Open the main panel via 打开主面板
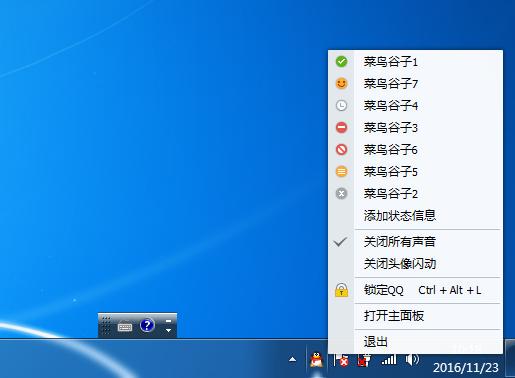Viewport: 515px width, 378px height. [x=415, y=315]
